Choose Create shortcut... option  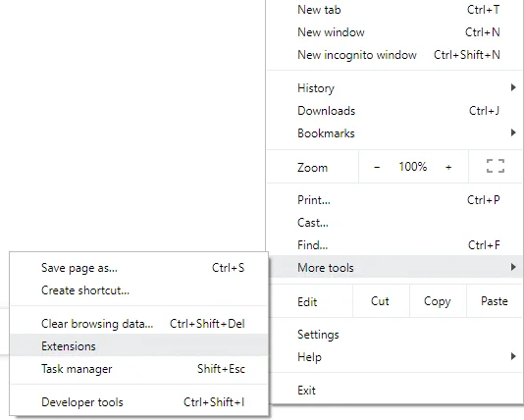click(138, 290)
